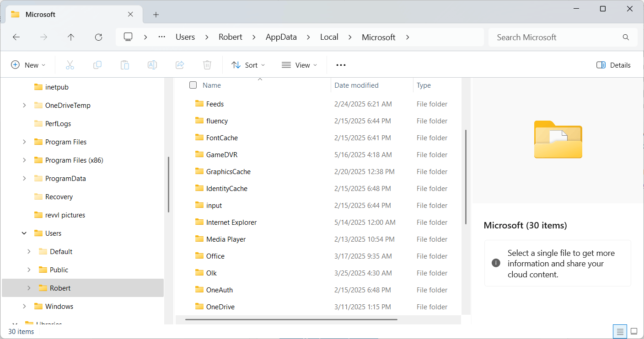Select the Rename icon
This screenshot has height=339, width=644.
coord(152,65)
